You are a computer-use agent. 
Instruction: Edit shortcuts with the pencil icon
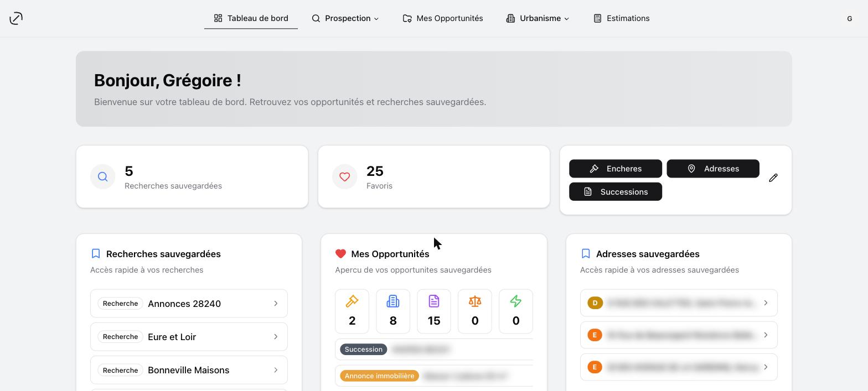773,178
